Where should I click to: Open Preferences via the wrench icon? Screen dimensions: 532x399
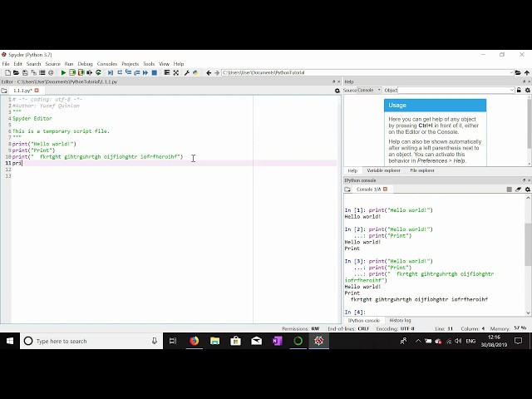coord(186,72)
